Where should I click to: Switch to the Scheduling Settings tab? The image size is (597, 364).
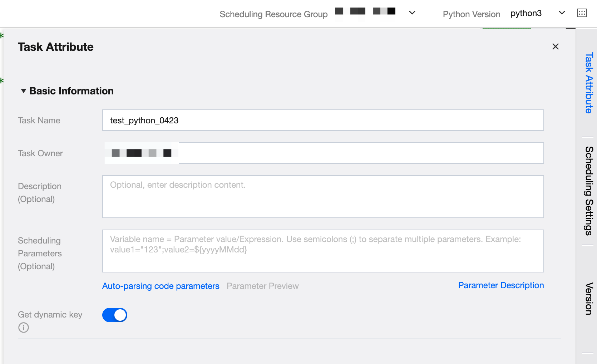pos(588,191)
